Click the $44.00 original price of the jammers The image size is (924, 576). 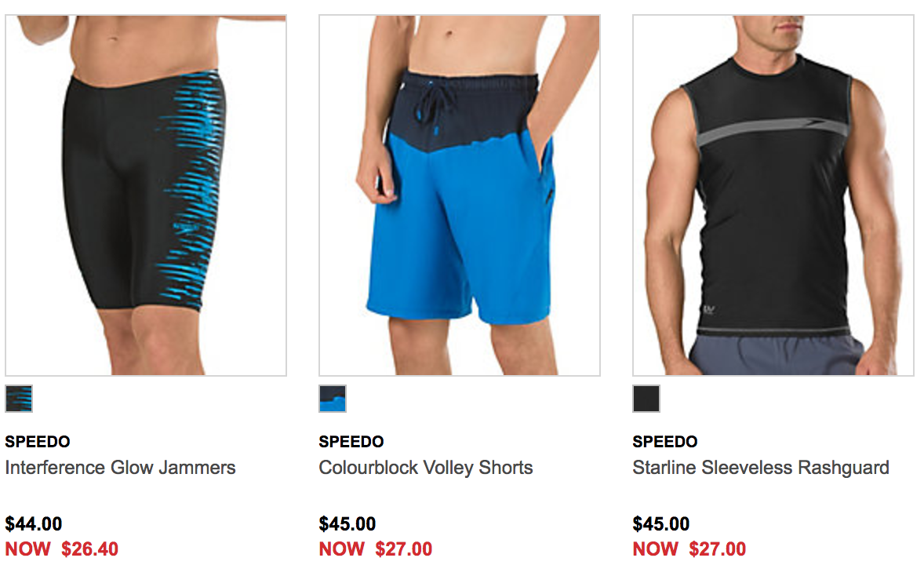[34, 523]
